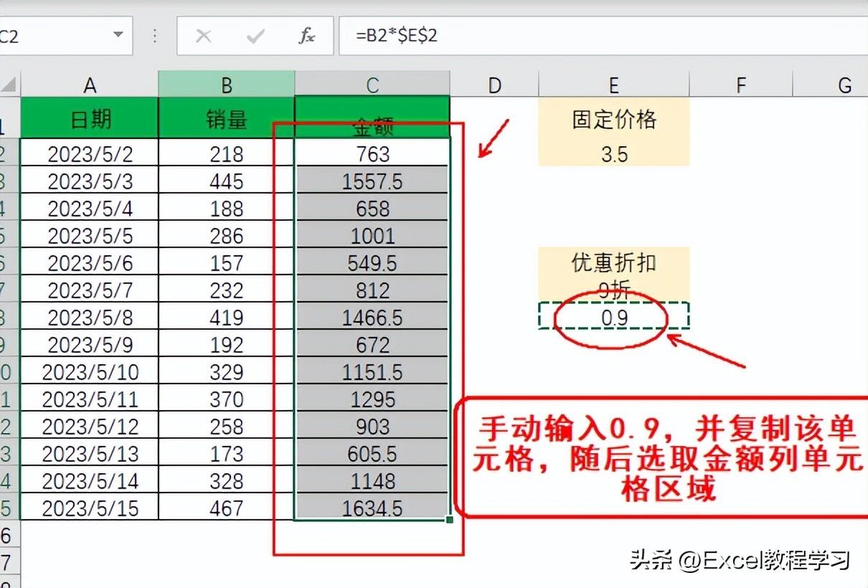This screenshot has width=868, height=588.
Task: Click sales cell 232
Action: click(227, 290)
